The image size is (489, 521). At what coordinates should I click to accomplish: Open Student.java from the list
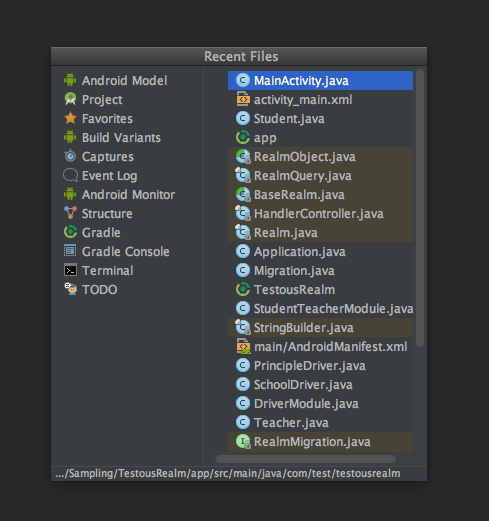320,118
